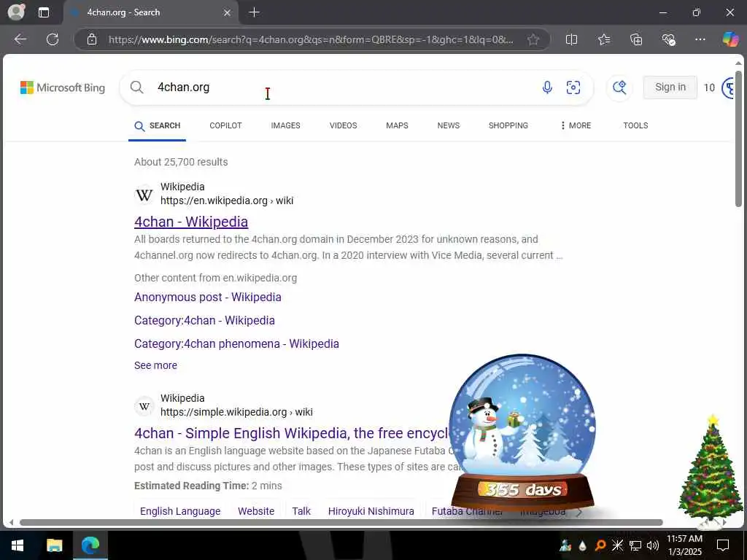
Task: Select the Website chip
Action: (x=256, y=511)
